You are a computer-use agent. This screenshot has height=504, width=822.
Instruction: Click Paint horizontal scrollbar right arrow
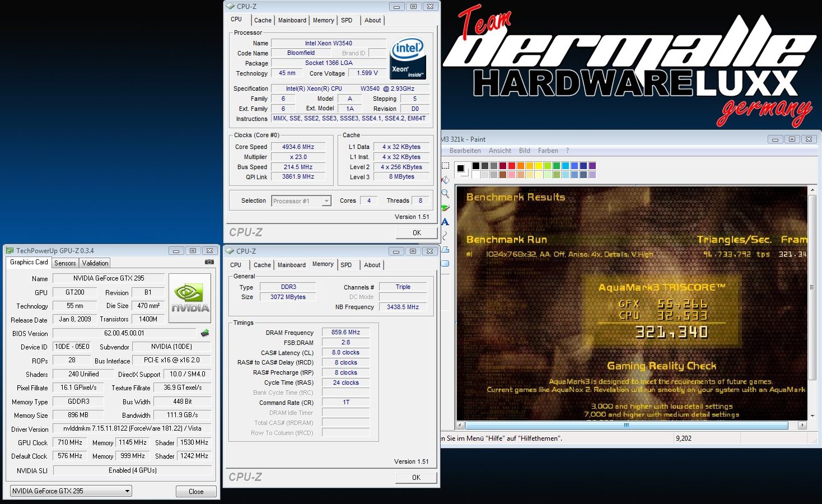802,425
